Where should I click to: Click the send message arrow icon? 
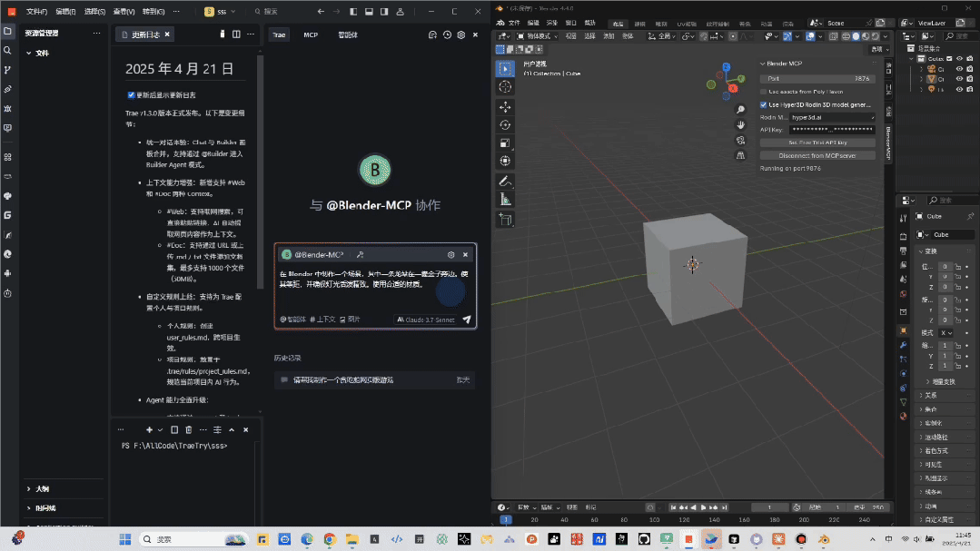[467, 320]
